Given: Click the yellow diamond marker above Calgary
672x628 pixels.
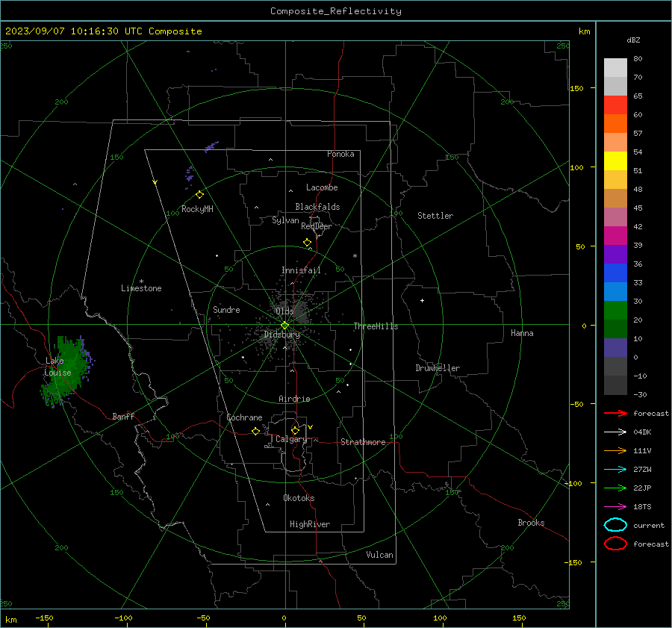Looking at the screenshot, I should [295, 430].
